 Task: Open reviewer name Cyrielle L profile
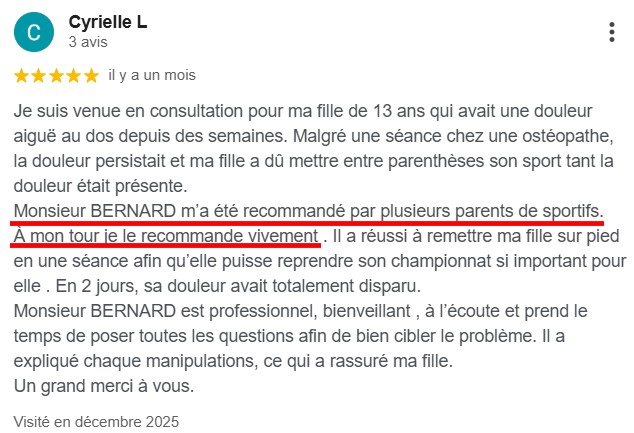pos(107,22)
